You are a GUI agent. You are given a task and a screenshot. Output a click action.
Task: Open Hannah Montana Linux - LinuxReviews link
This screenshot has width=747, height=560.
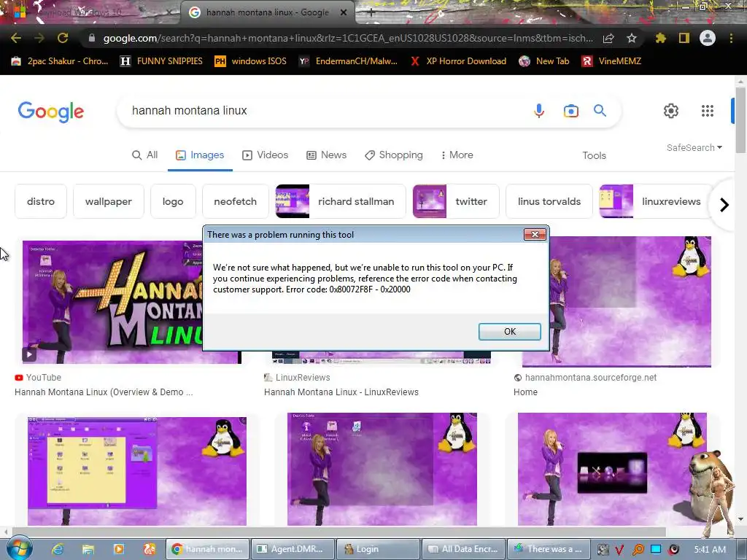[341, 392]
